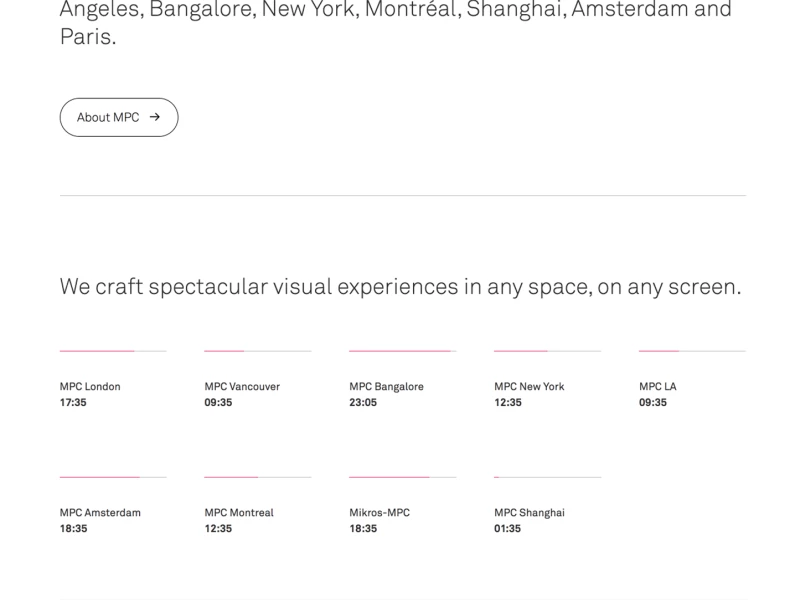Open the MPC LA studio link
This screenshot has width=800, height=600.
coord(658,387)
